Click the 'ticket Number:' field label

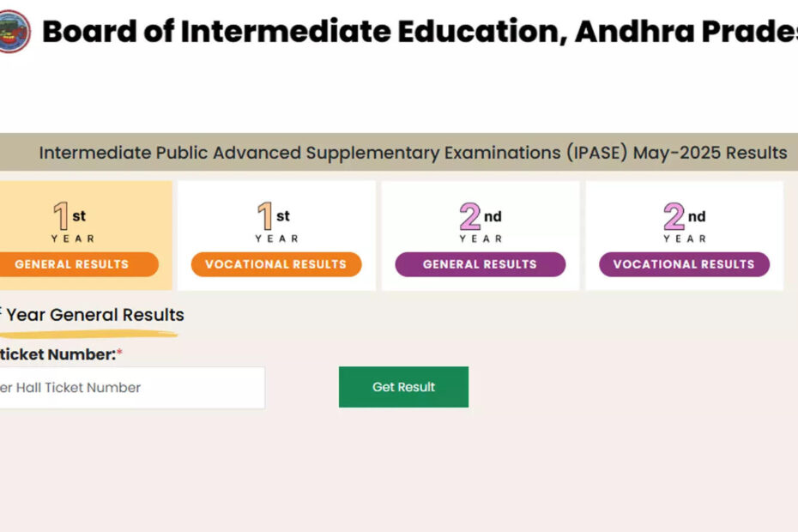57,354
